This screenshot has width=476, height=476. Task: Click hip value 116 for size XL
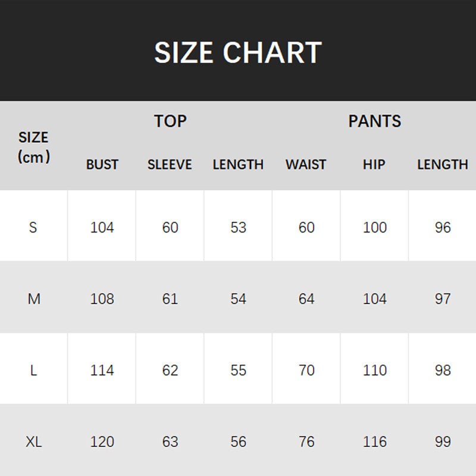click(375, 441)
